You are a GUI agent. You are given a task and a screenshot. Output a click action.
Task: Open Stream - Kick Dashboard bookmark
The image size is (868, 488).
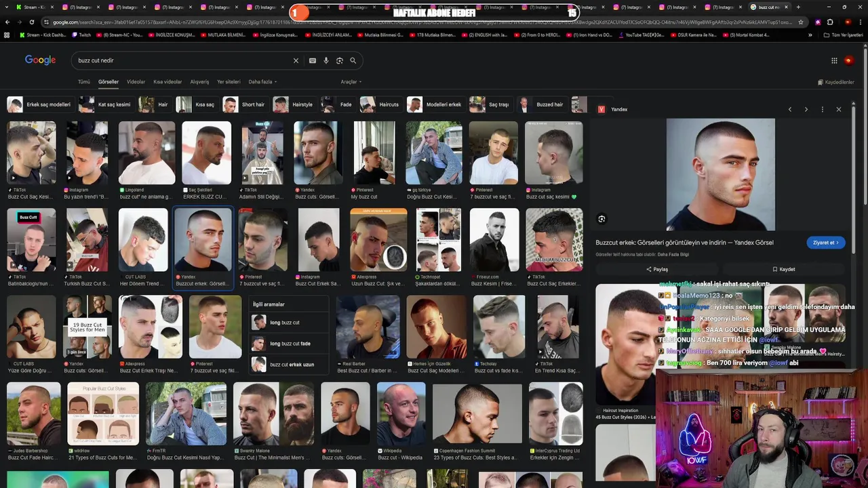[43, 35]
